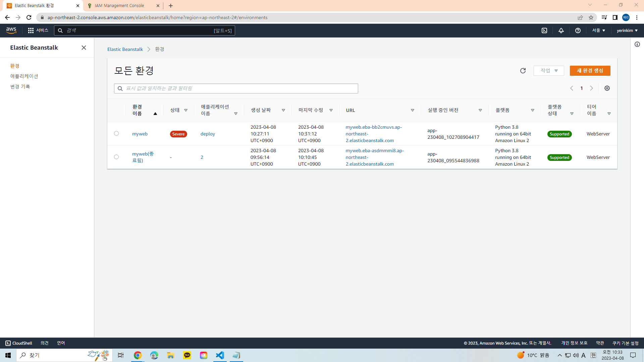The width and height of the screenshot is (644, 362).
Task: Go to the next results page
Action: [592, 88]
